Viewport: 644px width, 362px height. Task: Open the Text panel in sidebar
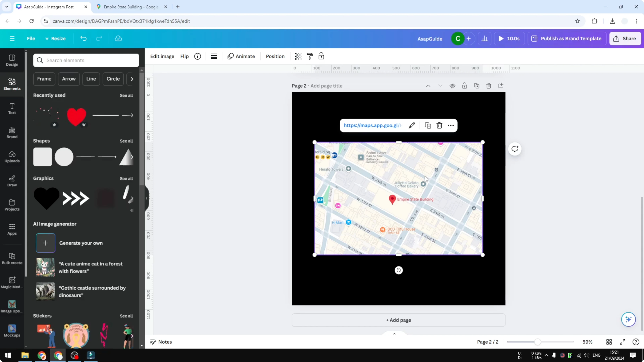12,109
